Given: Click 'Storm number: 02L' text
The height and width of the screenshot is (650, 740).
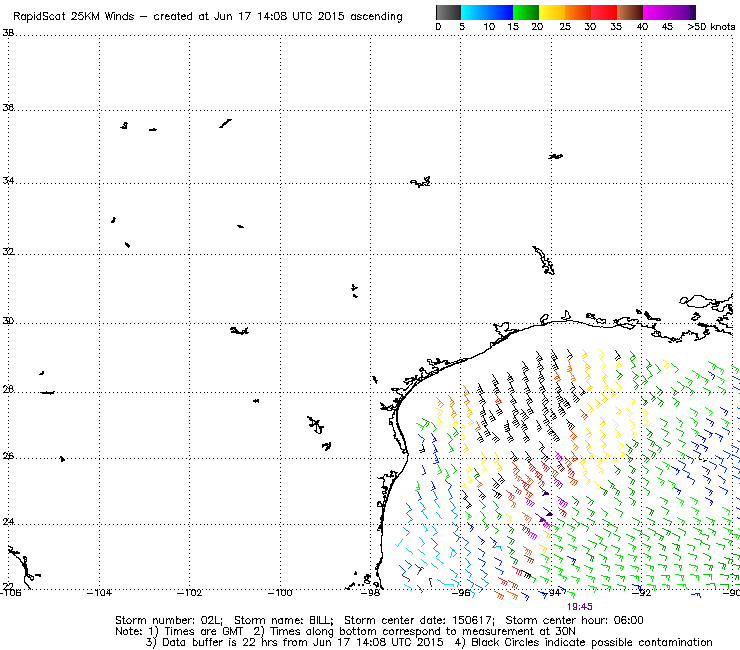Looking at the screenshot, I should (168, 620).
